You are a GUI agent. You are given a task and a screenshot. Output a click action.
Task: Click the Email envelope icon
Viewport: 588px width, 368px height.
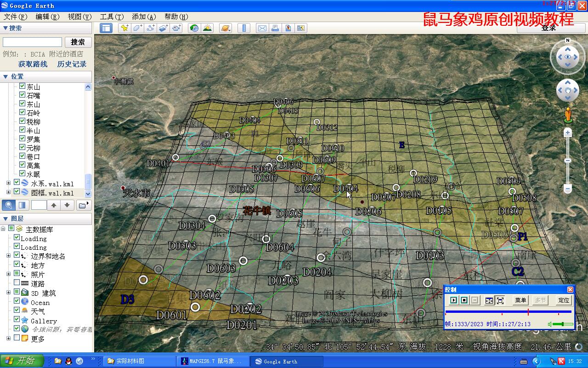click(262, 28)
